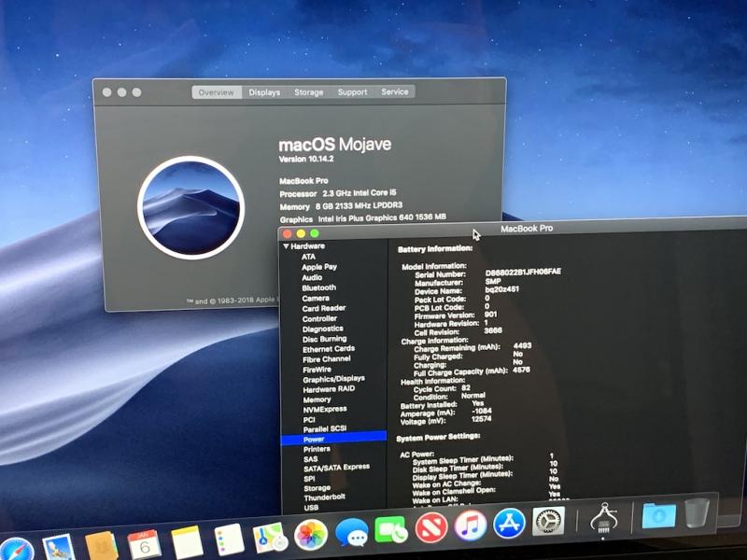Open the App Store from the Dock
The image size is (747, 560).
pyautogui.click(x=509, y=524)
